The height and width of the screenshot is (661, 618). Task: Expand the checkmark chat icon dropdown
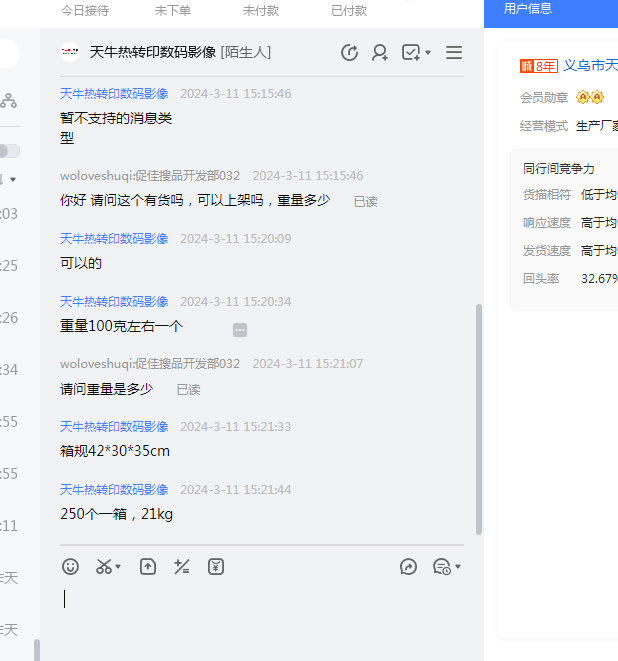(x=428, y=53)
